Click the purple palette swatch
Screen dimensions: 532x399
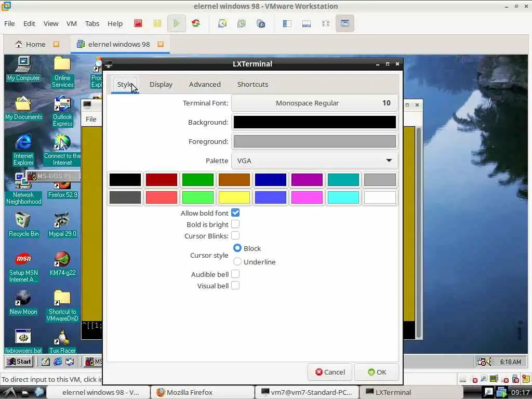tap(307, 179)
